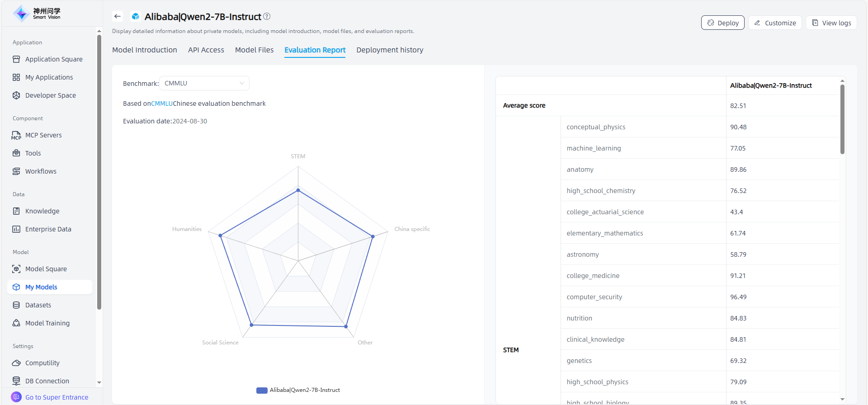Open the Model Square sidebar entry
Image resolution: width=868 pixels, height=405 pixels.
[46, 269]
